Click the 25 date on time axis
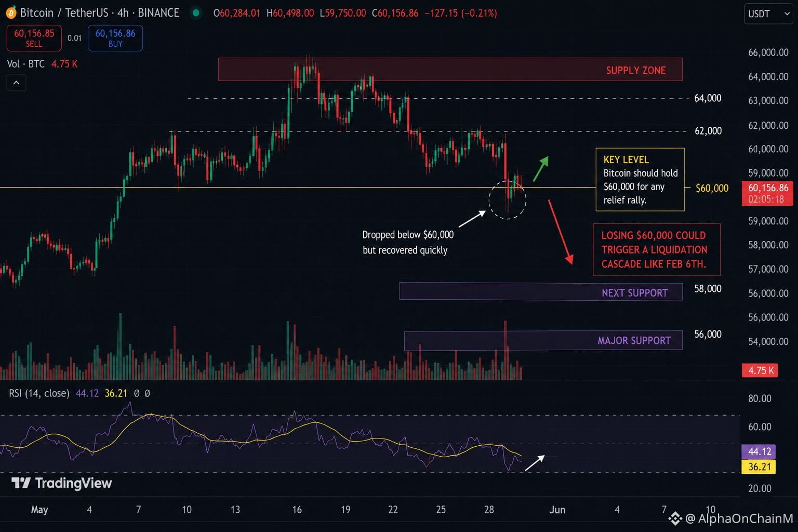 coord(441,510)
